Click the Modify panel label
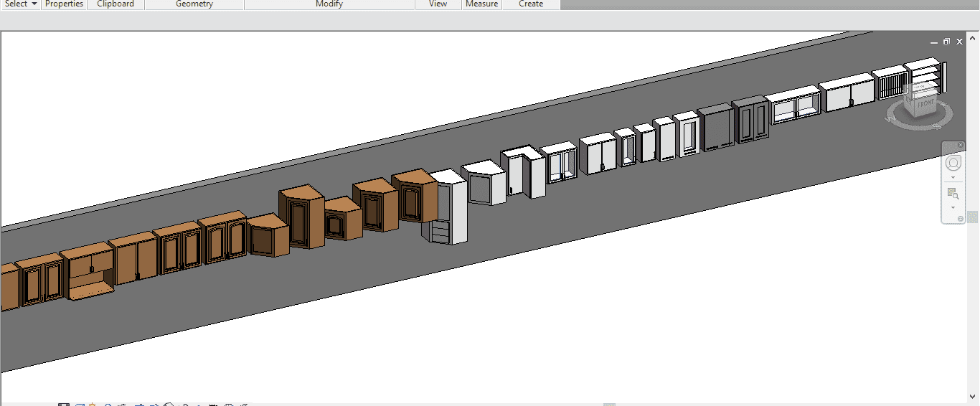 click(329, 4)
